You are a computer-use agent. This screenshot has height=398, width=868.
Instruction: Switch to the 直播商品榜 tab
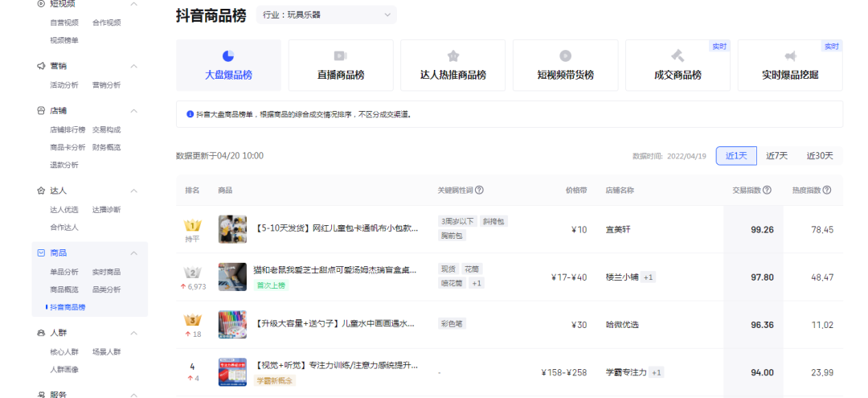[341, 65]
